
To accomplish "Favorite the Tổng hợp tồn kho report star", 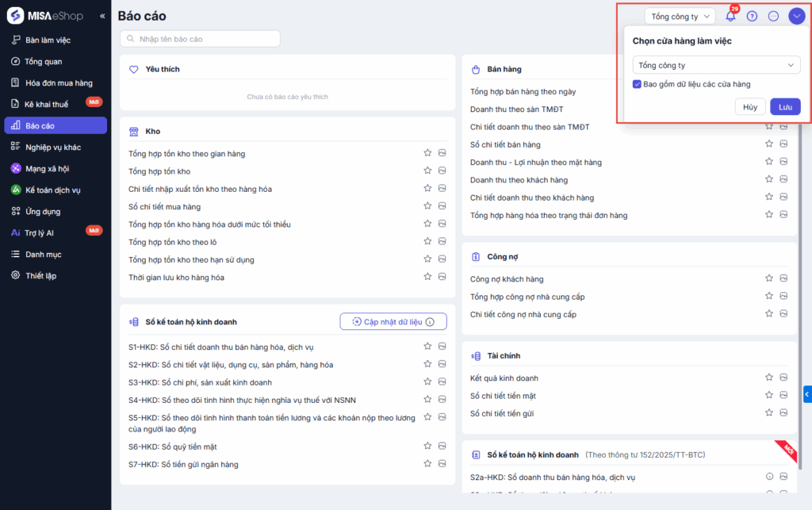I will (427, 171).
